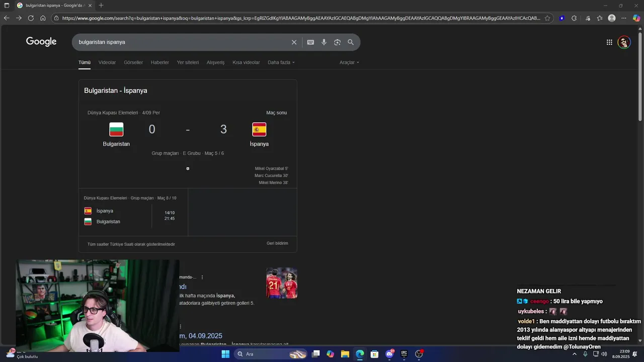Screen dimensions: 644x362
Task: Click the magnifier search button
Action: click(351, 42)
